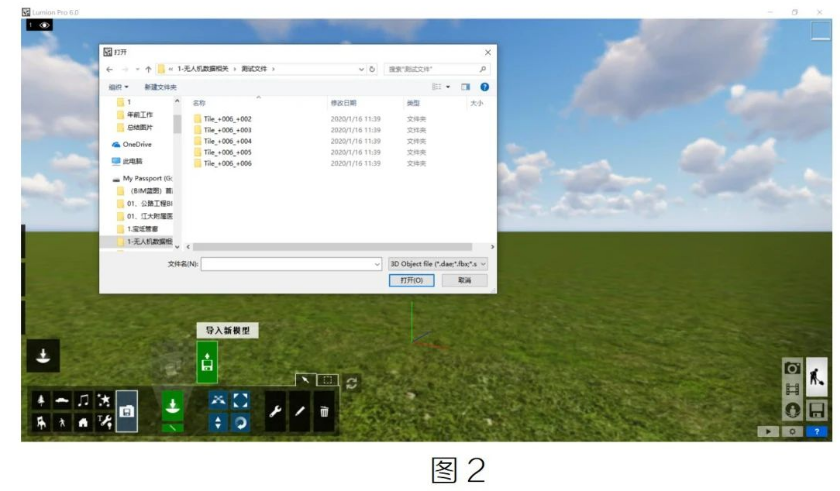Viewport: 840px width, 491px height.
Task: Expand the address bar history dropdown
Action: coord(361,69)
